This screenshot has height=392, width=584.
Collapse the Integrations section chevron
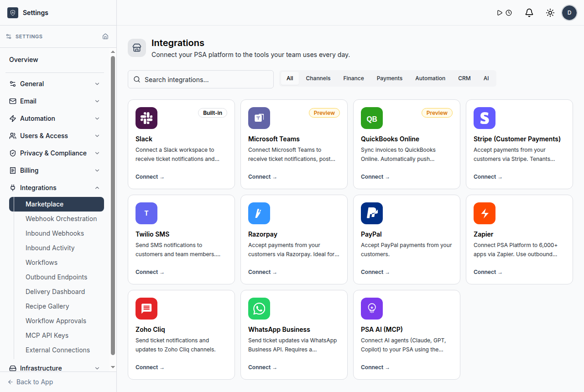[x=97, y=188]
